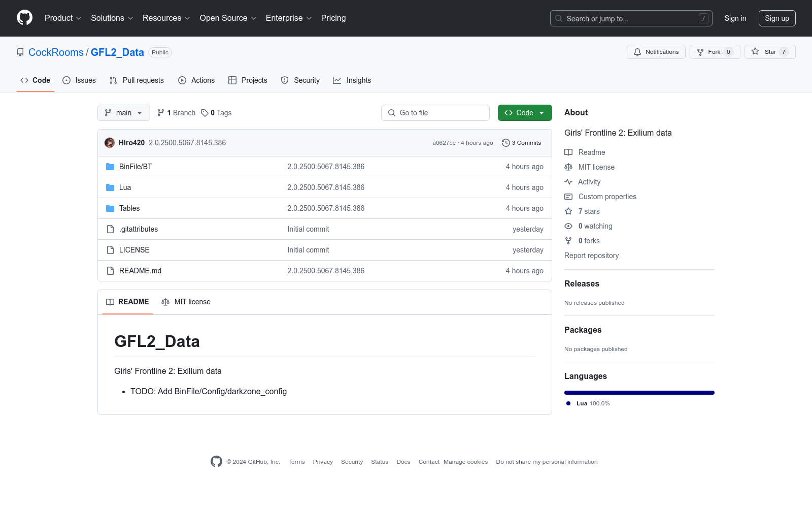The image size is (812, 508).
Task: Click the GitHub logo in the header
Action: coord(24,18)
